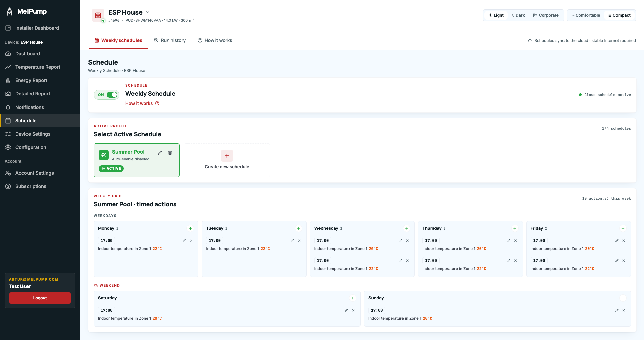Image resolution: width=644 pixels, height=340 pixels.
Task: Delete Summer Pool schedule with trash icon
Action: pyautogui.click(x=170, y=153)
